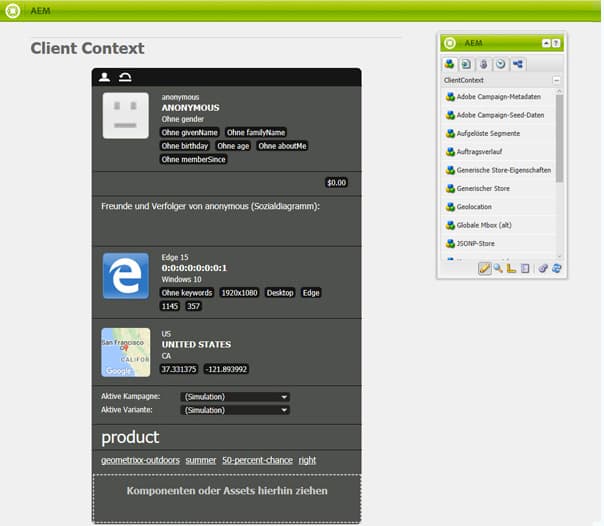Open the Components tab in the sidekick
This screenshot has width=604, height=526.
coord(450,64)
